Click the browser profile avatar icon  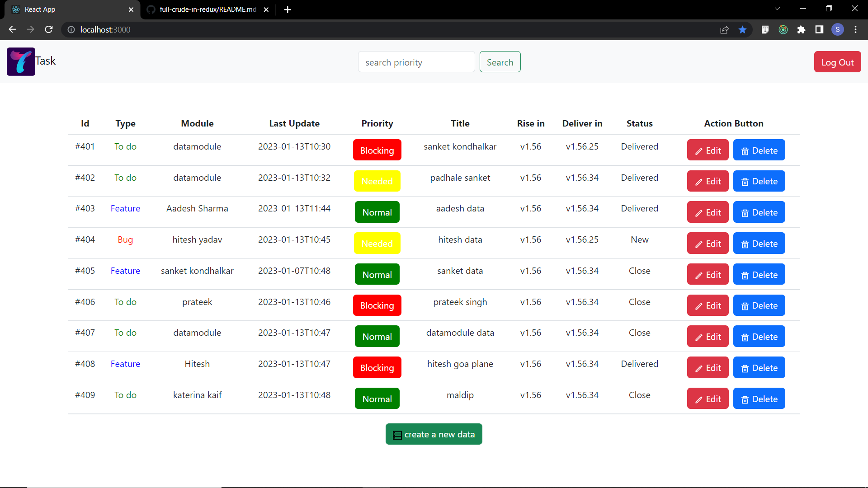tap(838, 29)
